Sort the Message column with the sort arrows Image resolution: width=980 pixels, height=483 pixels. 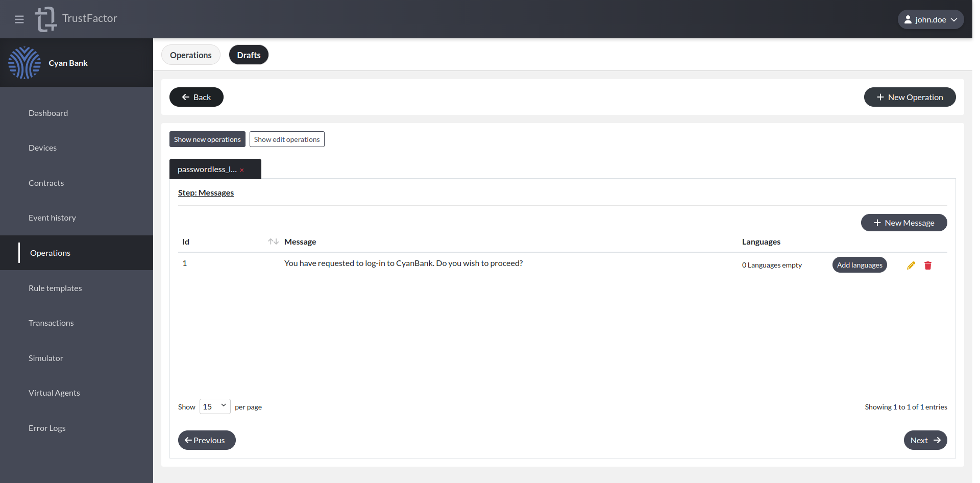pos(273,241)
